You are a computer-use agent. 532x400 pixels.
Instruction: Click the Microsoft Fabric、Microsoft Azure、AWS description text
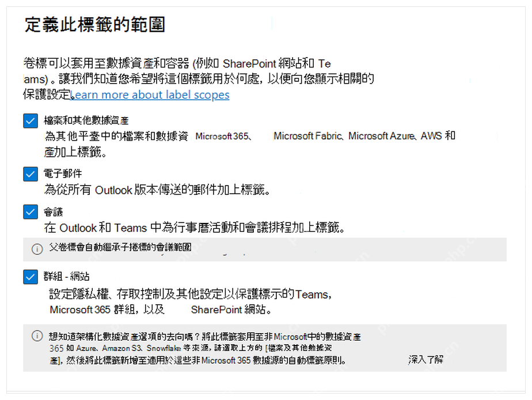(364, 136)
